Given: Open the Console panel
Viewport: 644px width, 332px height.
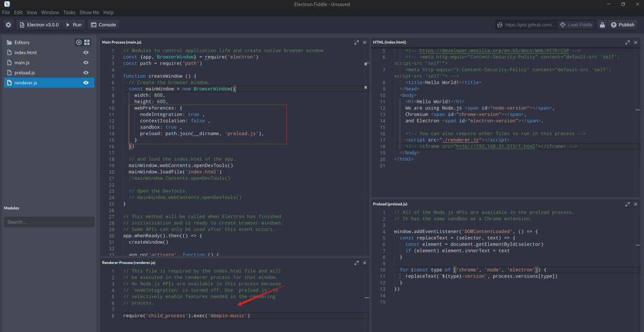Looking at the screenshot, I should (104, 24).
